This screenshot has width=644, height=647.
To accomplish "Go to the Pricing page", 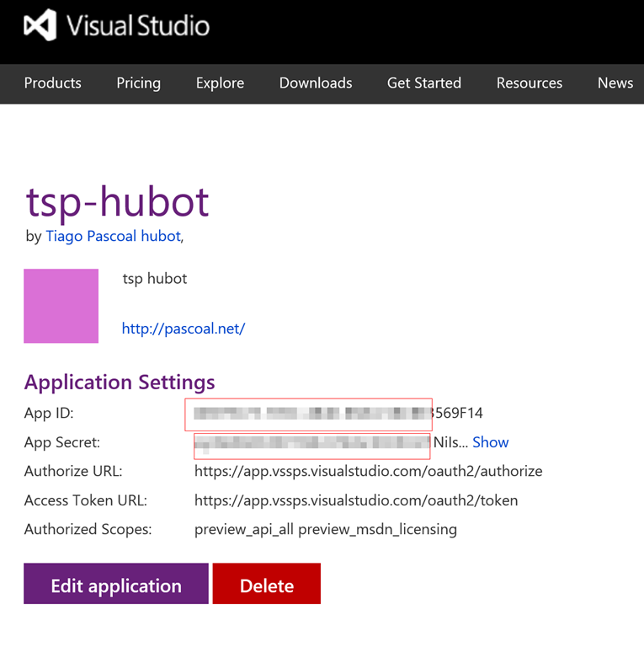I will point(138,83).
